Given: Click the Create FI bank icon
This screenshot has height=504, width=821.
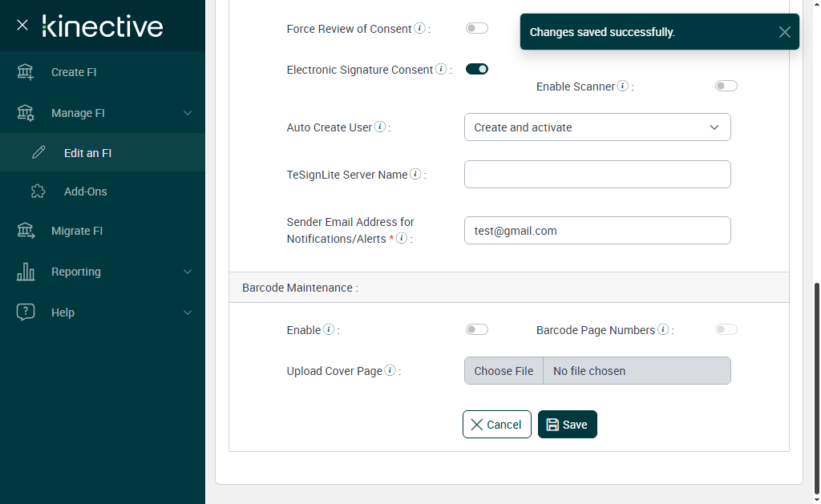Looking at the screenshot, I should (25, 71).
